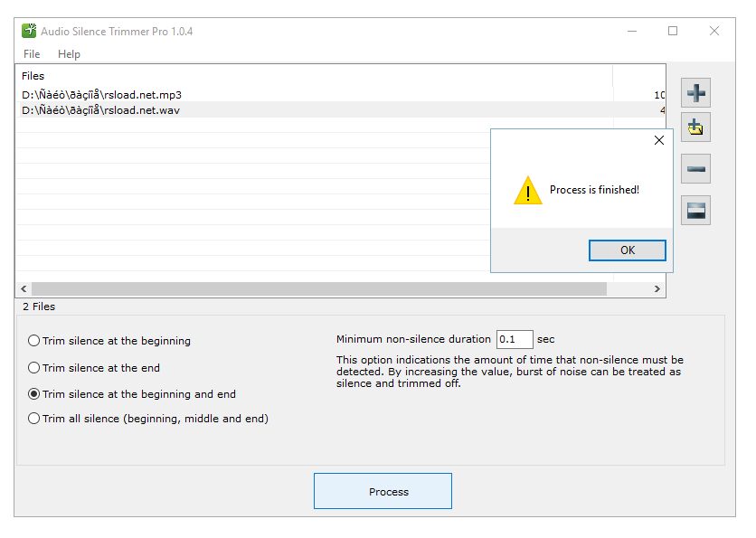Click the Process button
Viewport: 756px width, 538px height.
point(383,492)
